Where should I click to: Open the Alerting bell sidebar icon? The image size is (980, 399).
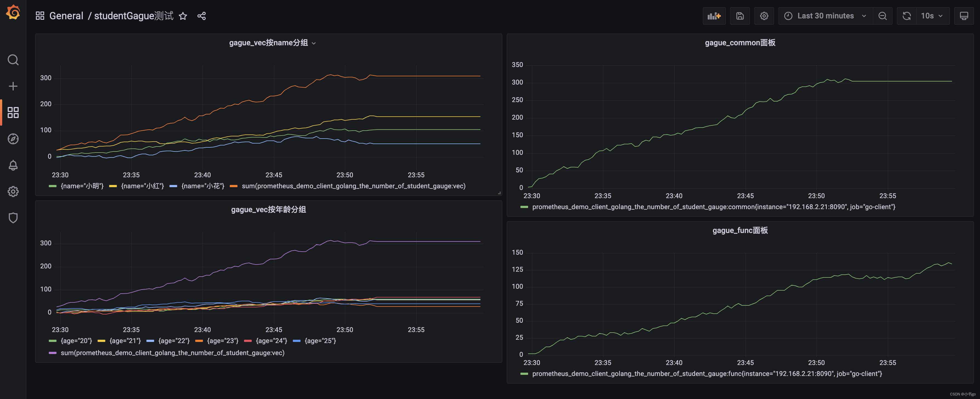(x=13, y=165)
